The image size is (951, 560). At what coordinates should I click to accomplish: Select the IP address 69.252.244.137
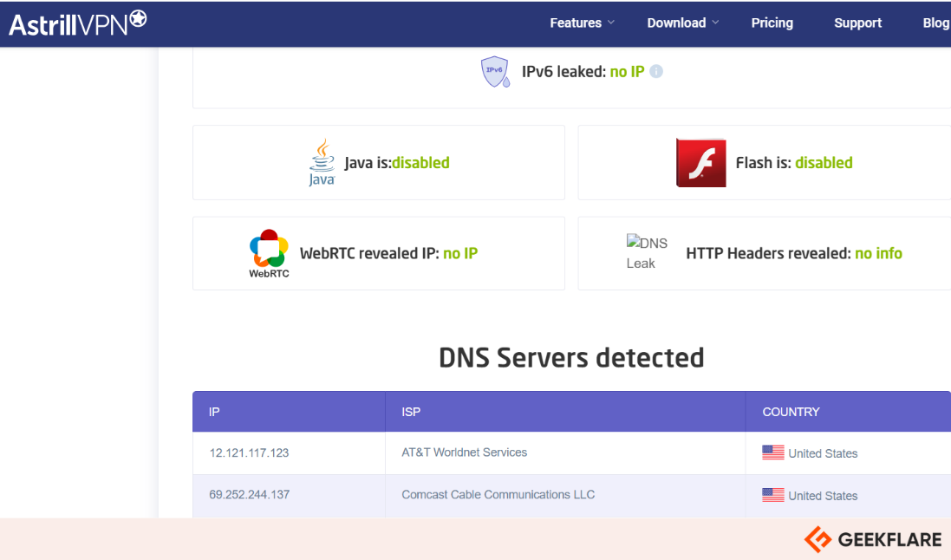(x=249, y=495)
